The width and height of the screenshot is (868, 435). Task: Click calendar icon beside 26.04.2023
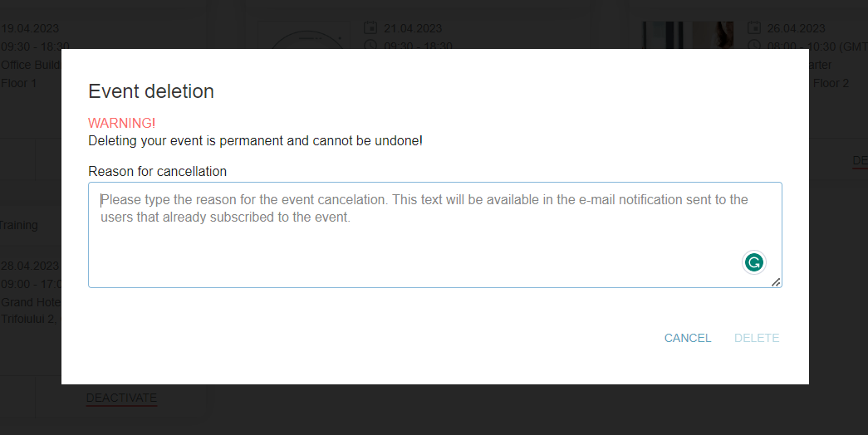point(754,29)
